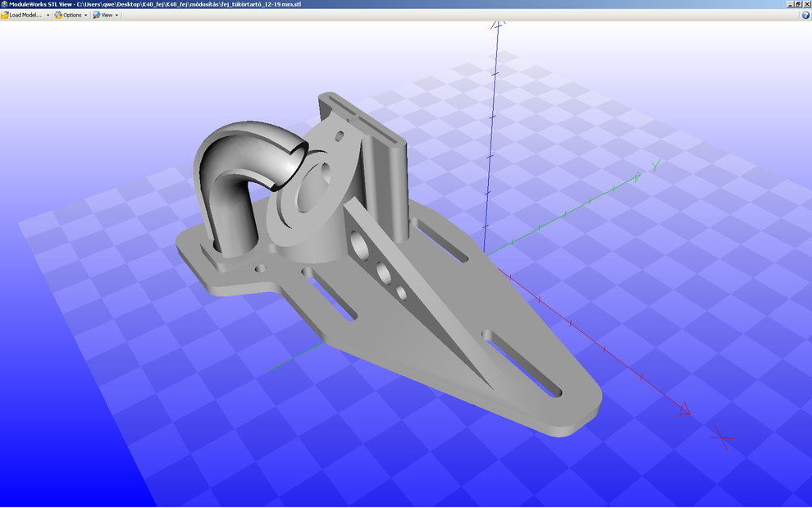
Task: Expand the Load Model dropdown arrow
Action: (x=48, y=15)
